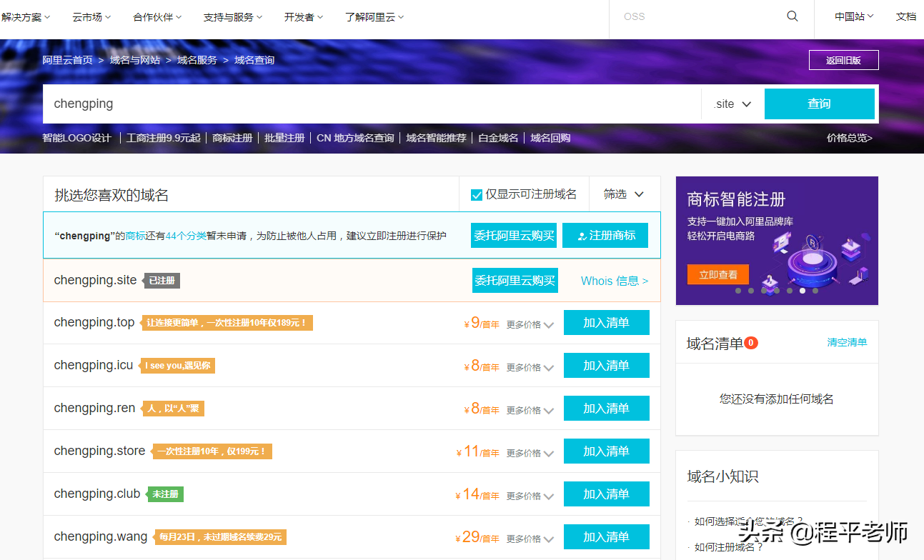Click 商标注册 link

tap(232, 138)
